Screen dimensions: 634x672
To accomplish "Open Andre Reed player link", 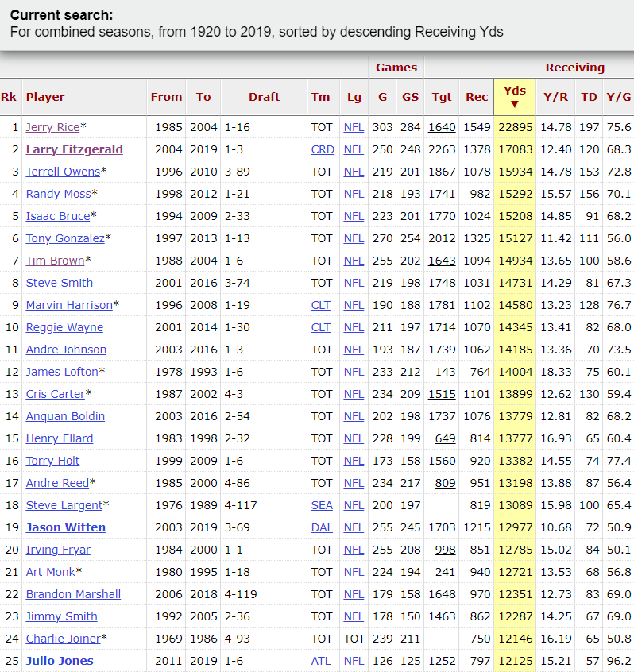I will point(57,484).
